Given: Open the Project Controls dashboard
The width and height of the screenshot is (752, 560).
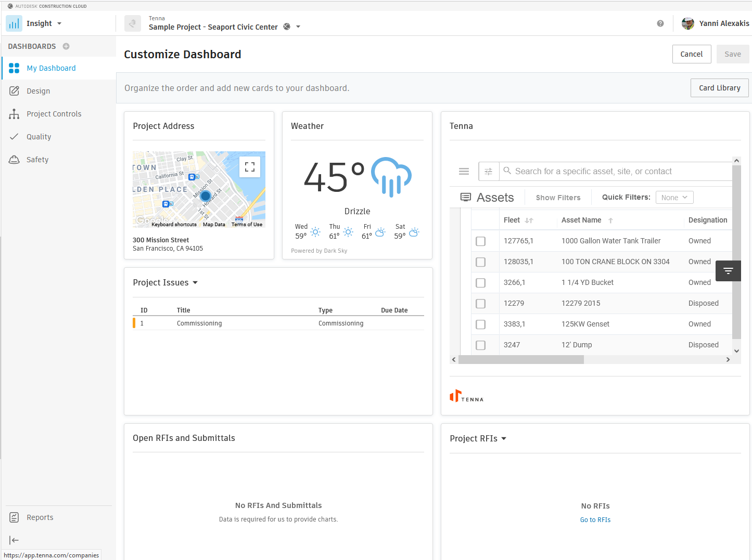Looking at the screenshot, I should click(x=59, y=114).
